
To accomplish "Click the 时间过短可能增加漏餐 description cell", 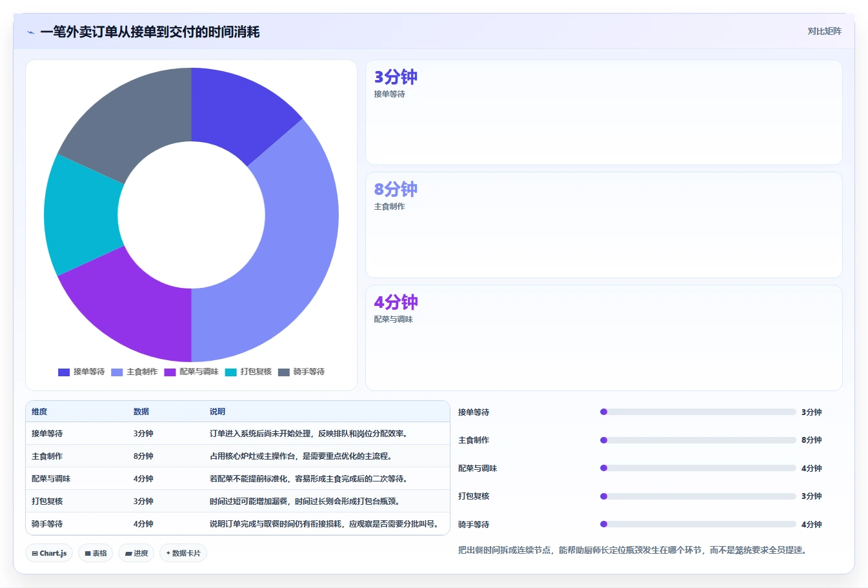I will pos(305,502).
